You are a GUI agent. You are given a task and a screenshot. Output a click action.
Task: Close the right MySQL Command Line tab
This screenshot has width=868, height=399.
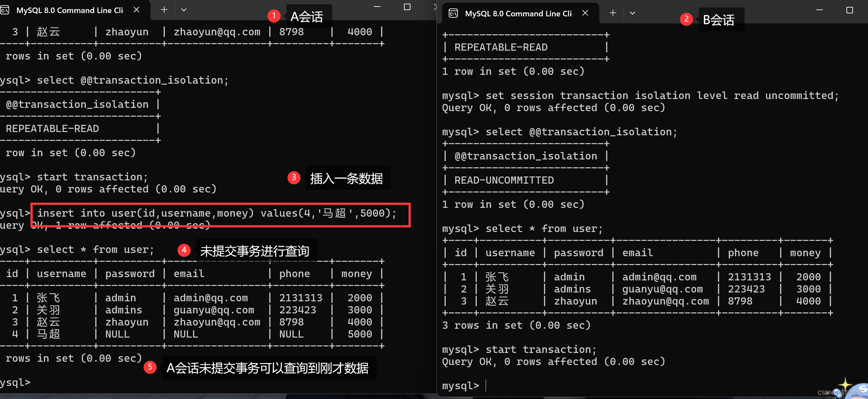click(585, 13)
